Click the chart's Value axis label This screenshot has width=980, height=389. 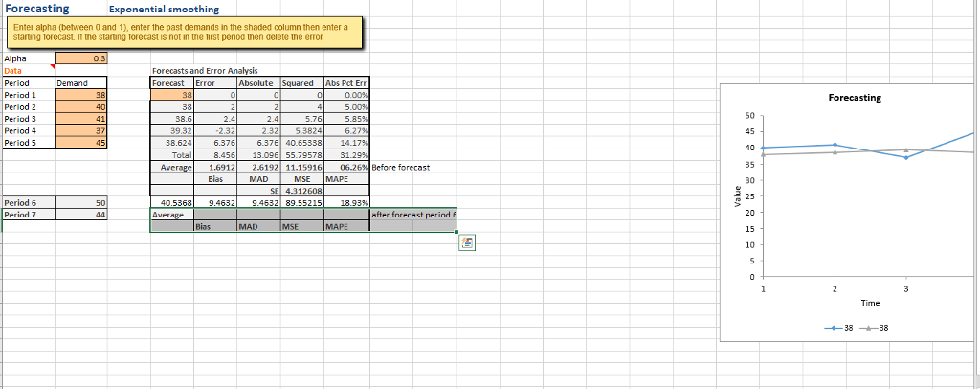738,197
